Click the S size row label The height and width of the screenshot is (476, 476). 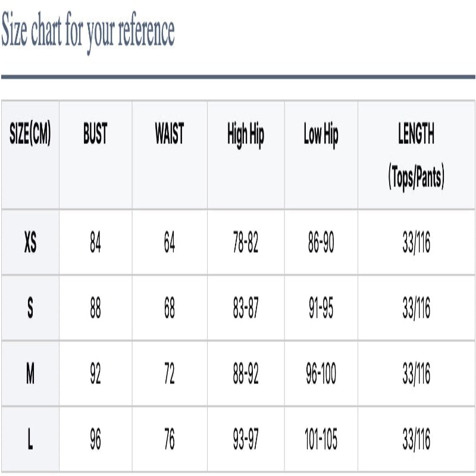[30, 309]
